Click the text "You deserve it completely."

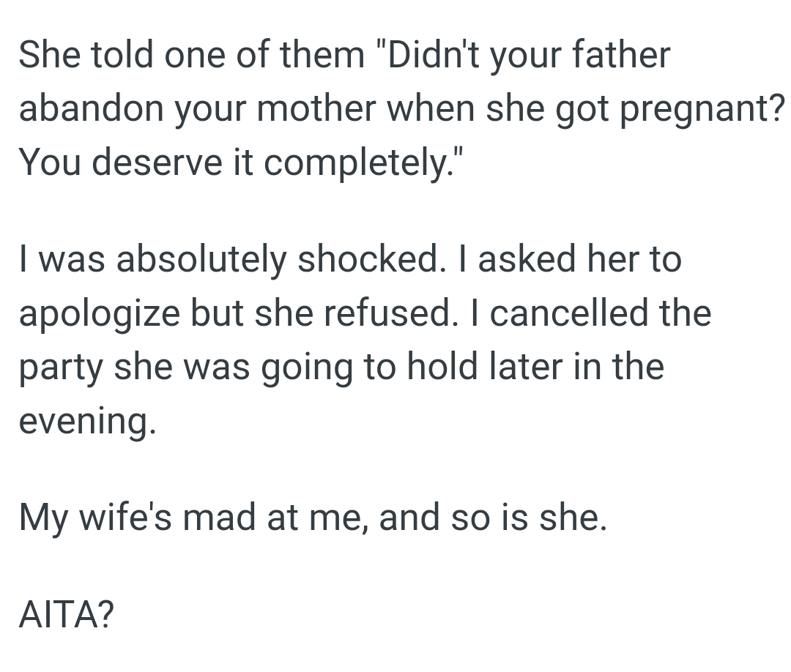pos(242,163)
